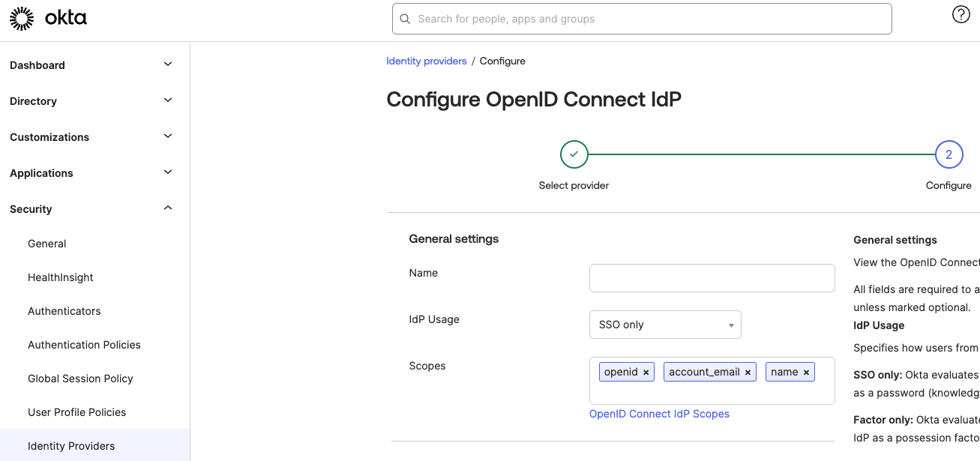Click the Name field label
Viewport: 980px width, 461px height.
(423, 273)
